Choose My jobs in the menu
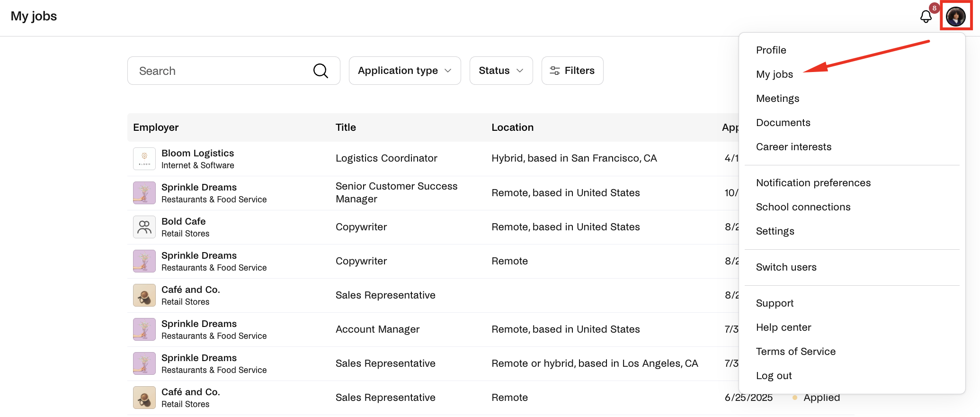 tap(774, 74)
